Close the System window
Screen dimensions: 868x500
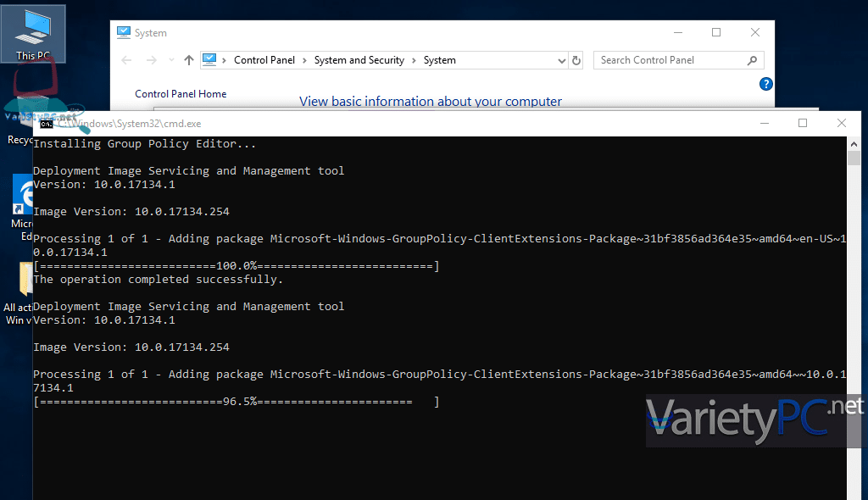tap(755, 33)
